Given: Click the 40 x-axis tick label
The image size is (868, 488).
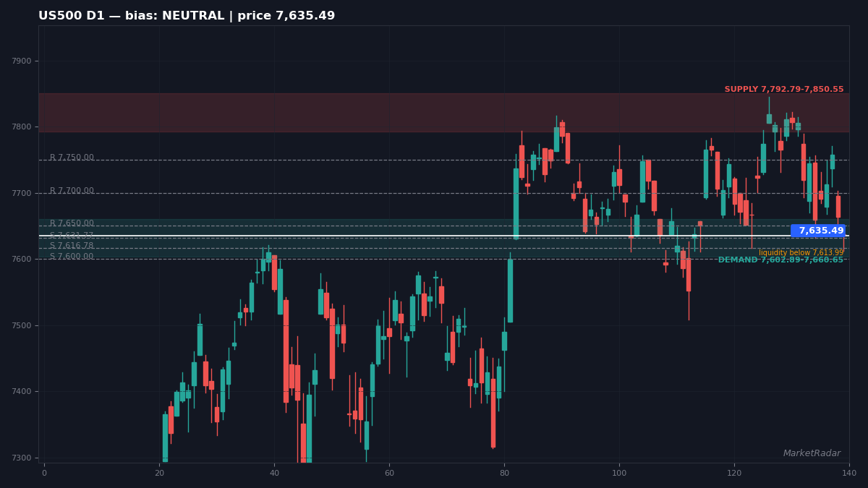Looking at the screenshot, I should click(x=274, y=474).
